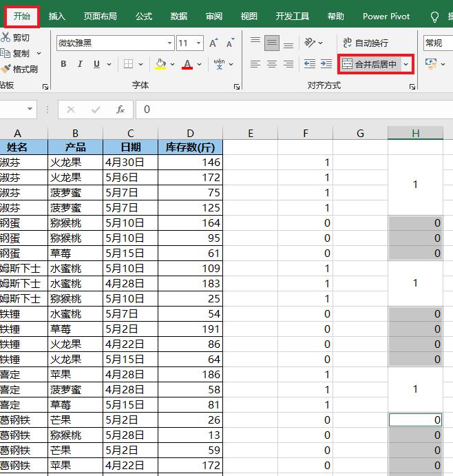Click the wén phonetic guide icon
The height and width of the screenshot is (476, 453).
pos(220,64)
